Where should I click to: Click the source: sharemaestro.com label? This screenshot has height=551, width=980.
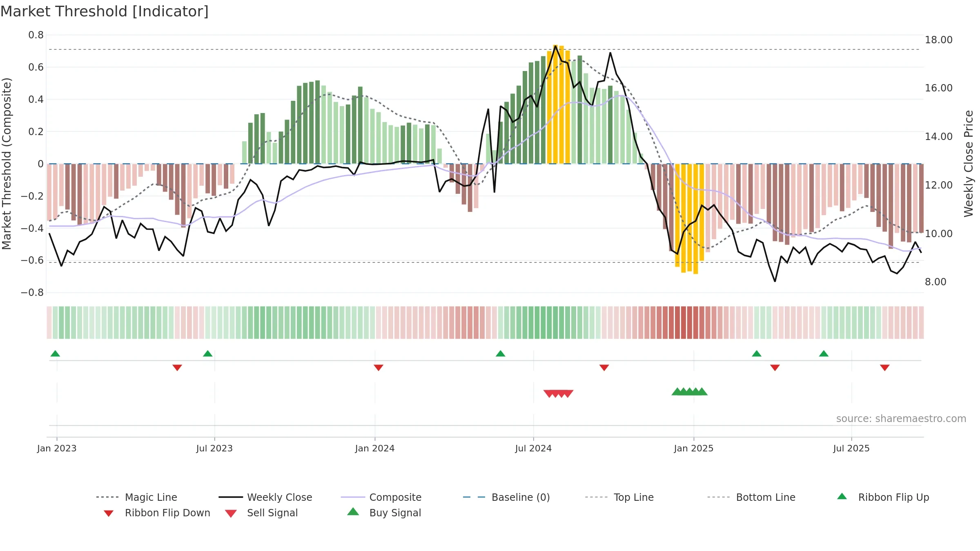click(x=901, y=419)
